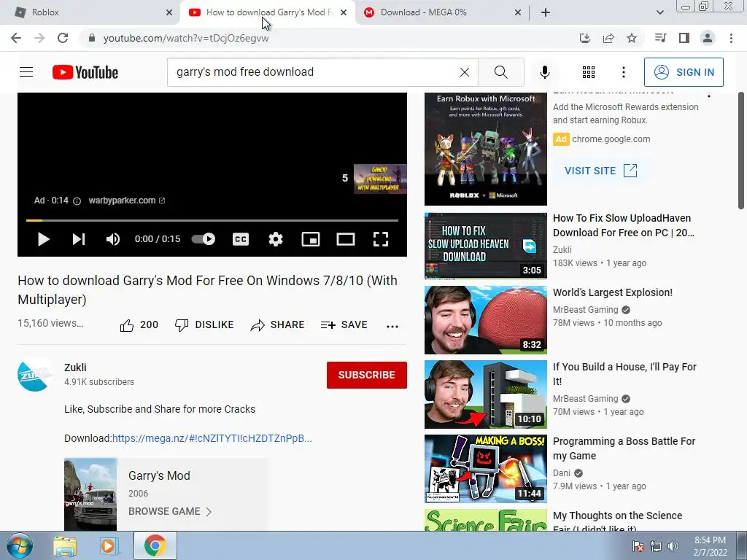Open the YouTube hamburger guide menu
This screenshot has height=560, width=747.
26,72
